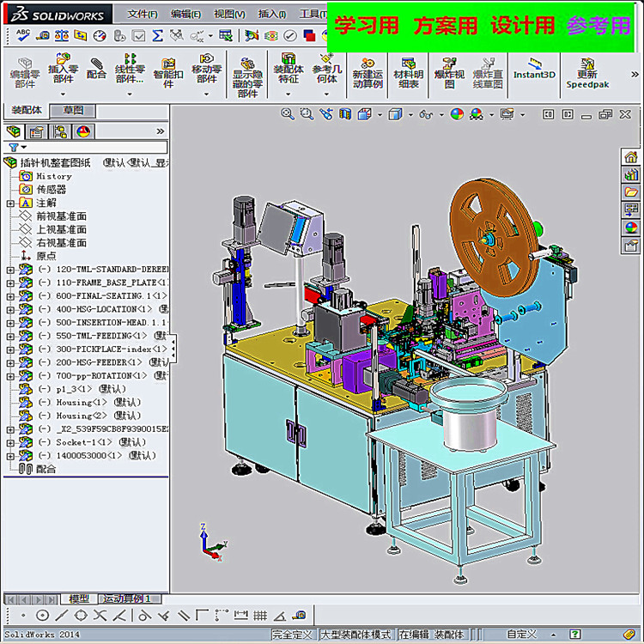This screenshot has height=644, width=644.
Task: Click the tree filter funnel icon
Action: (x=14, y=147)
